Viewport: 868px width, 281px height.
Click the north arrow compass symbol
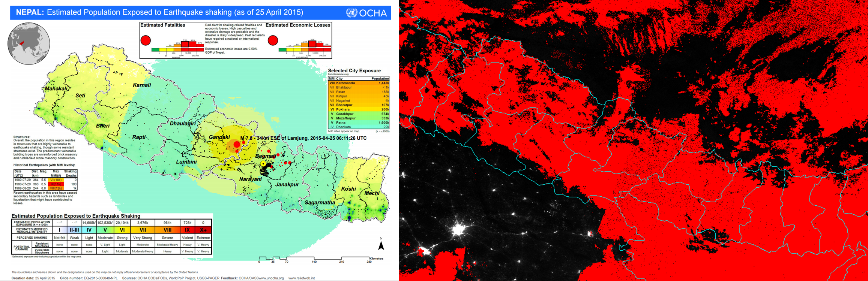tap(381, 244)
